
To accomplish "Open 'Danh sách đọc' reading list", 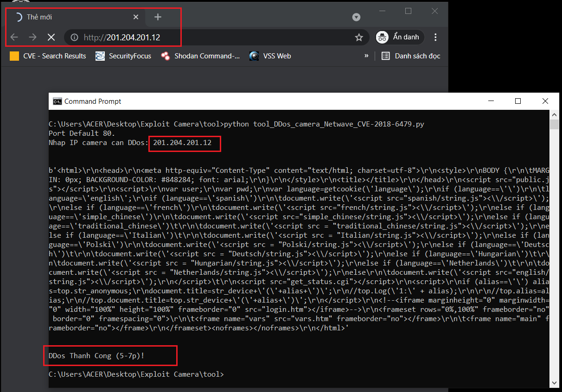I will pos(411,56).
